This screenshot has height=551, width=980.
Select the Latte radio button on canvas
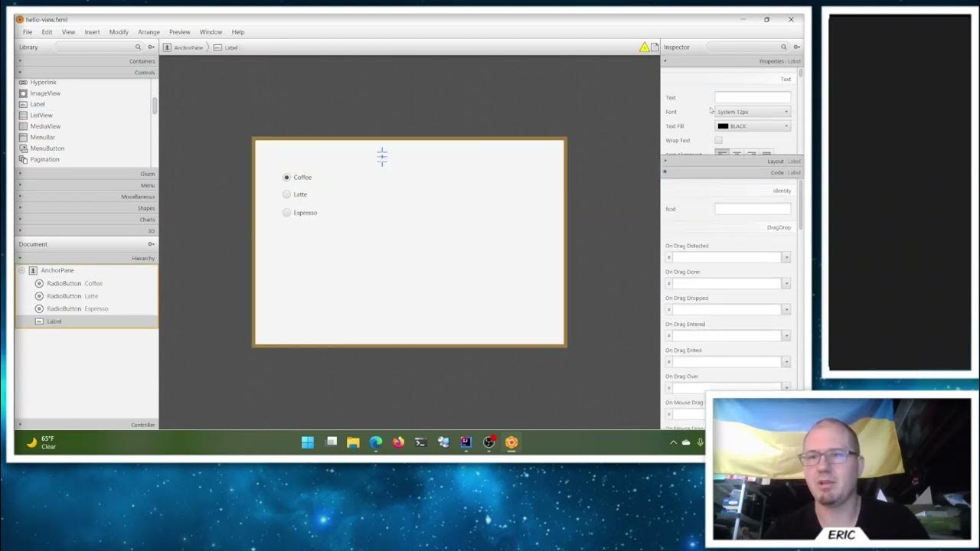coord(287,194)
